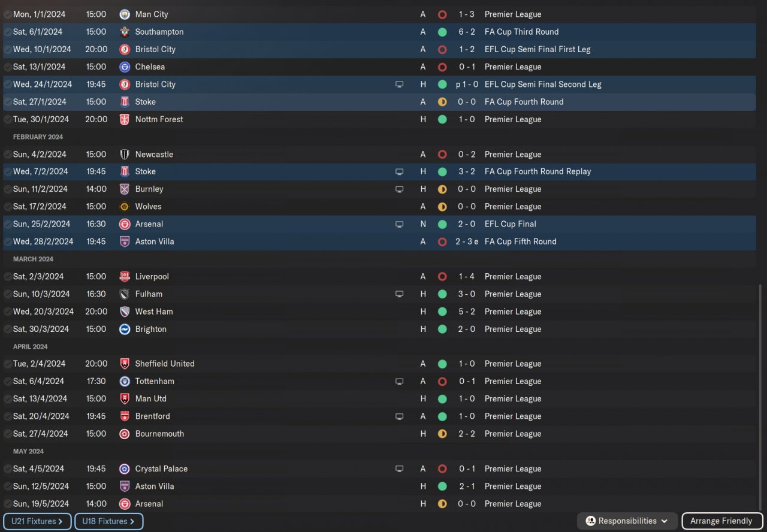
Task: Expand the U21 Fixtures chevron button
Action: coord(37,521)
